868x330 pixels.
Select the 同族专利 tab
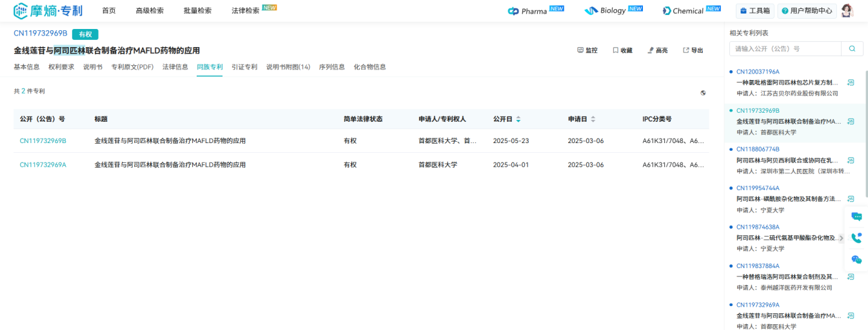(x=210, y=67)
